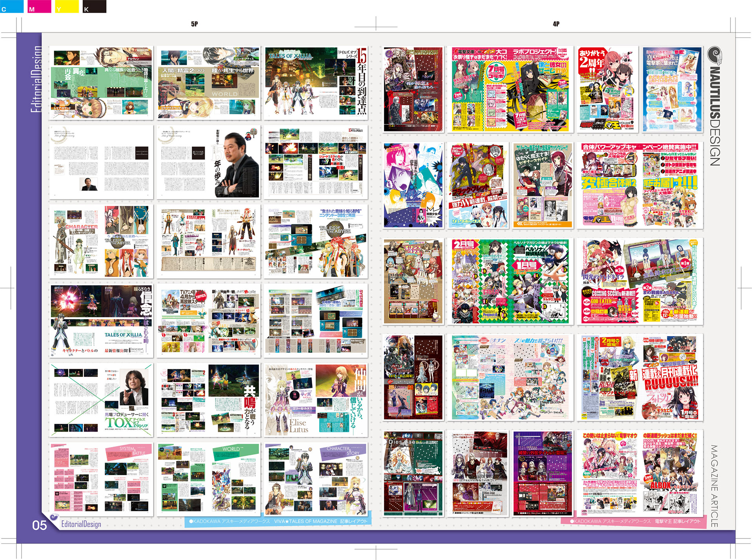
Task: Open the CHARACTER Tales of the Abyss spread
Action: pyautogui.click(x=101, y=241)
